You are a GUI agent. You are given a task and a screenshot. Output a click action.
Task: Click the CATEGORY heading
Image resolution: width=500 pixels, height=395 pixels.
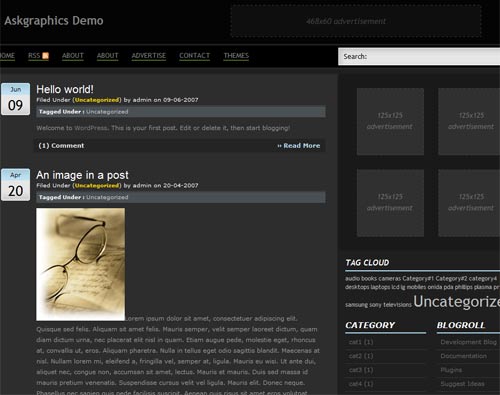point(370,325)
